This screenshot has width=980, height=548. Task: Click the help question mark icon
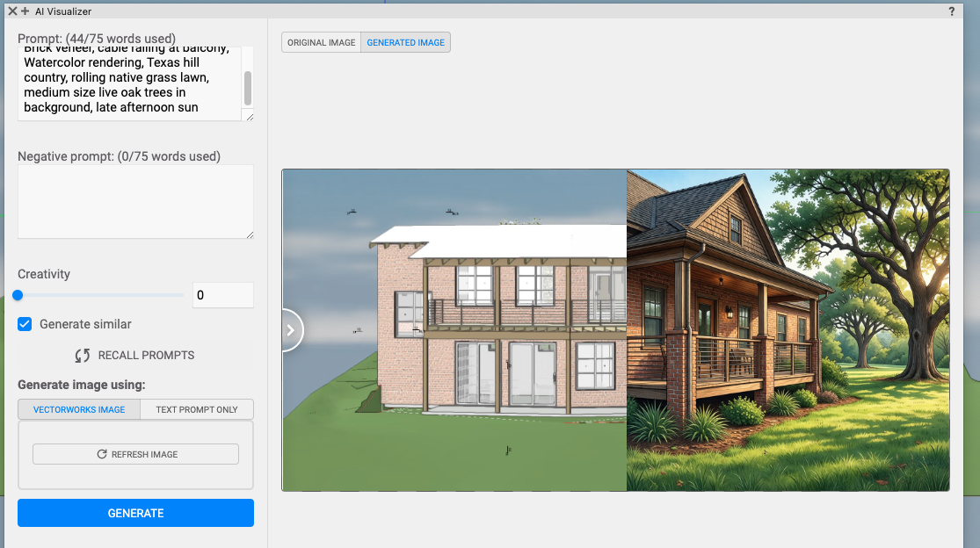(952, 11)
